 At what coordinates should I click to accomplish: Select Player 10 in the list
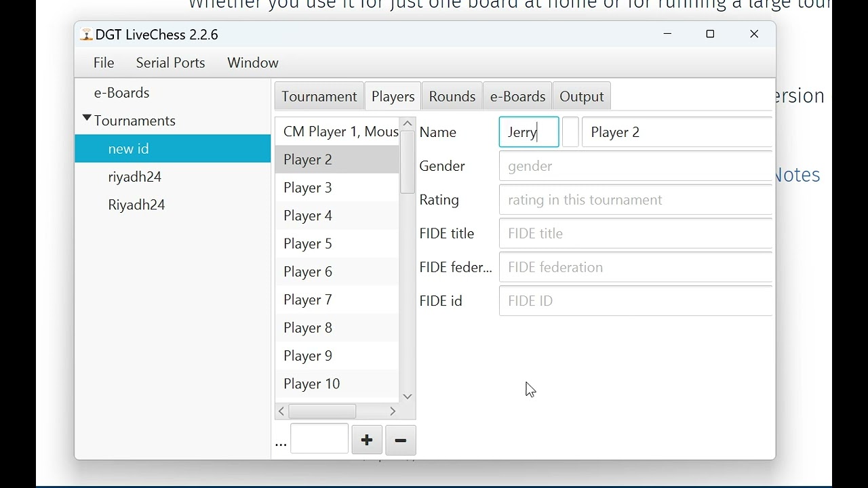coord(337,384)
